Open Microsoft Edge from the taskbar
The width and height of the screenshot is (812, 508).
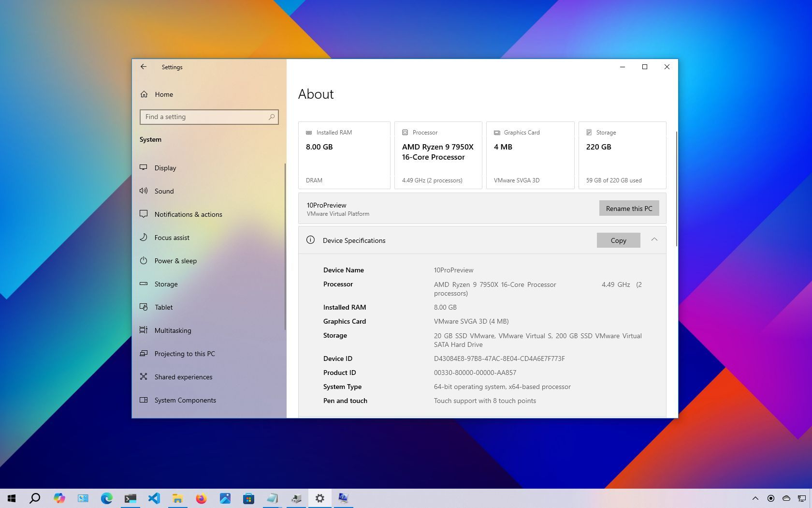[x=106, y=498]
